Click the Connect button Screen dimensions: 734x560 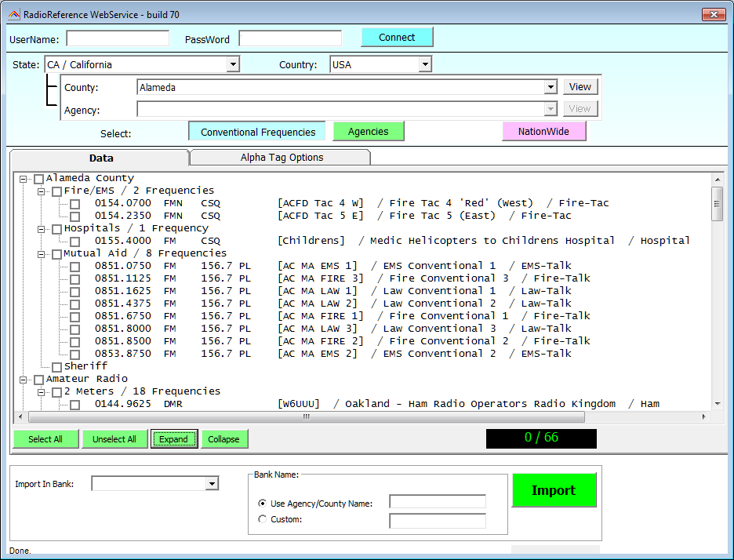397,38
